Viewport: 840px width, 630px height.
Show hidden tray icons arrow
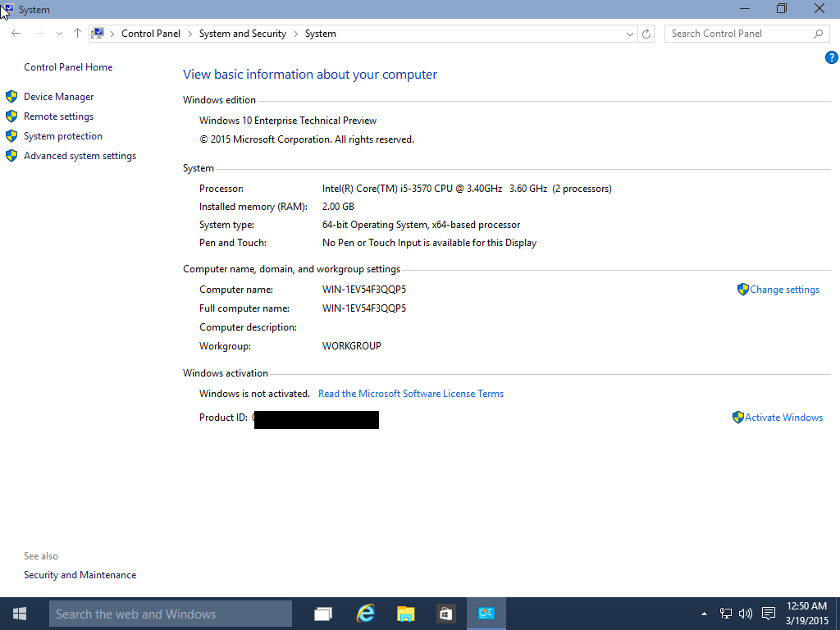(704, 614)
